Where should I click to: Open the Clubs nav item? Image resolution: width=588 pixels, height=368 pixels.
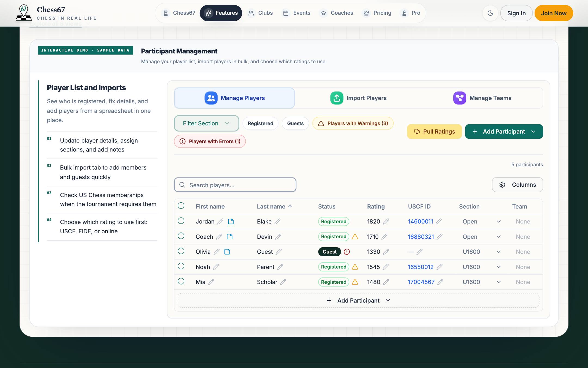click(260, 13)
